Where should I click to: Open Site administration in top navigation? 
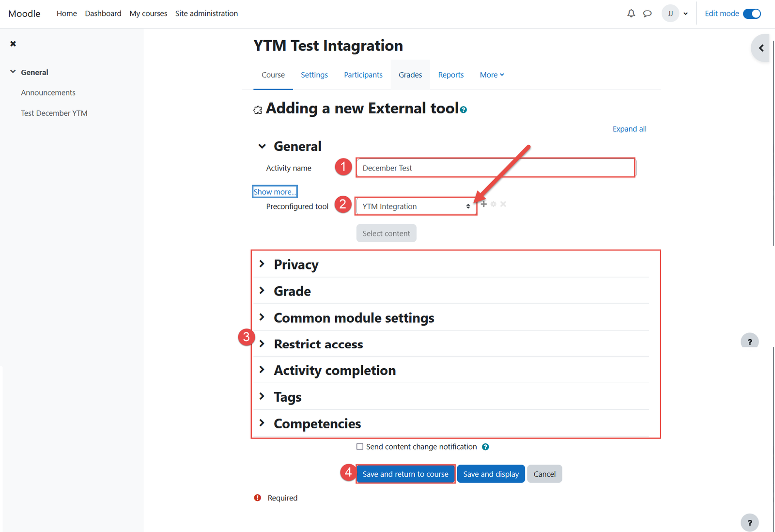[x=206, y=14]
